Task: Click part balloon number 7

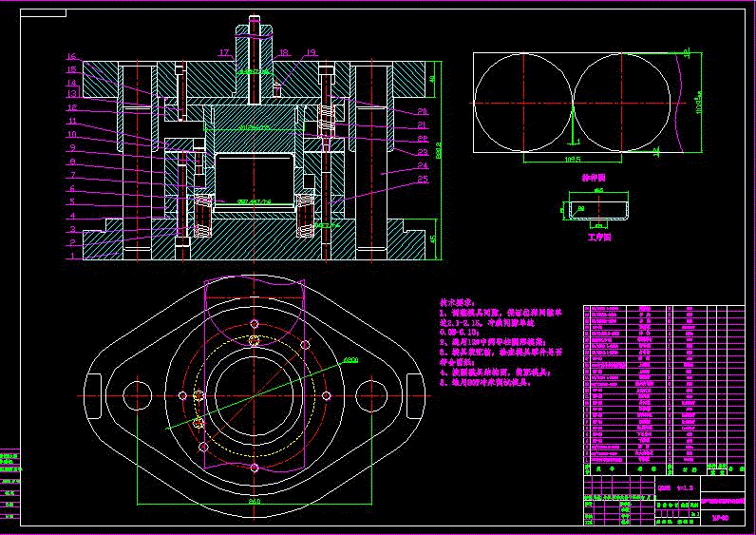Action: (72, 175)
